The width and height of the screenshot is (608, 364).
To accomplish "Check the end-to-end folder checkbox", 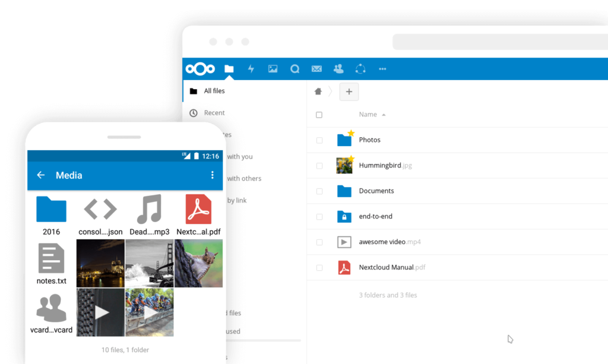I will point(319,217).
